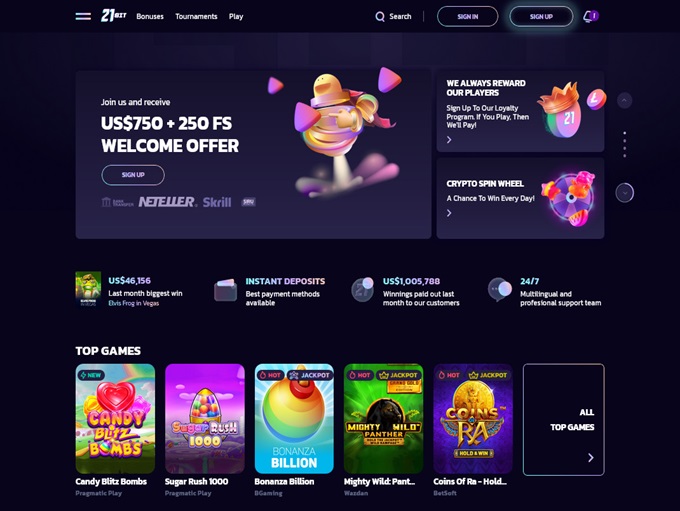Viewport: 680px width, 511px height.
Task: Open the Tournaments menu item
Action: (196, 16)
